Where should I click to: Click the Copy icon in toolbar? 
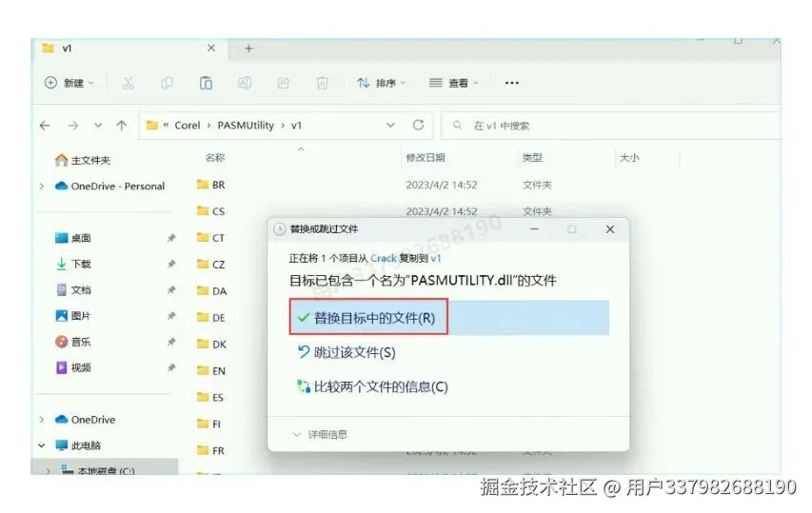pyautogui.click(x=167, y=83)
